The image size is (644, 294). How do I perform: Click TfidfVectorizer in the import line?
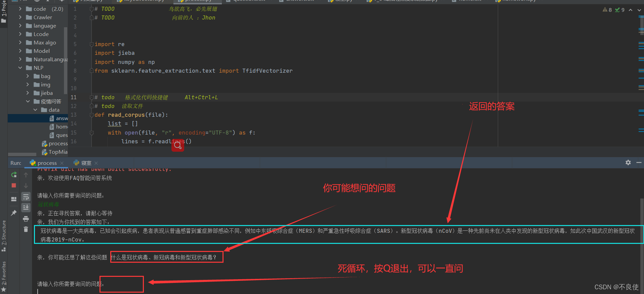268,71
